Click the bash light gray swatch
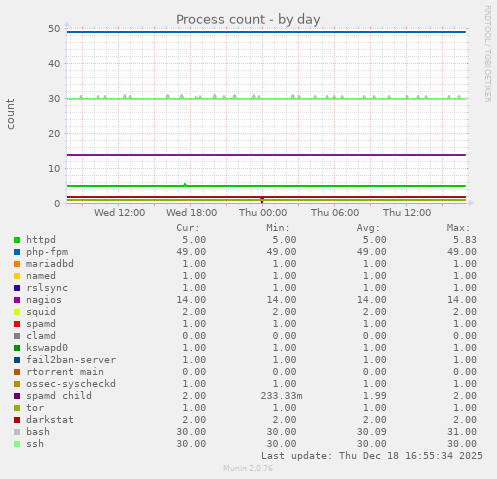This screenshot has width=497, height=479. pyautogui.click(x=17, y=432)
